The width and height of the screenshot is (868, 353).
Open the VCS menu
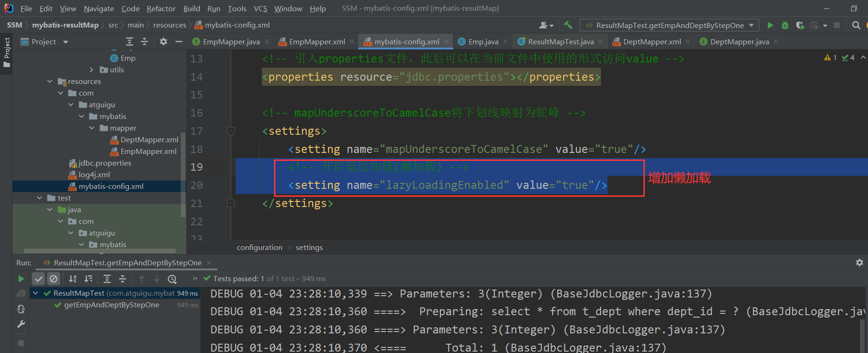coord(260,8)
